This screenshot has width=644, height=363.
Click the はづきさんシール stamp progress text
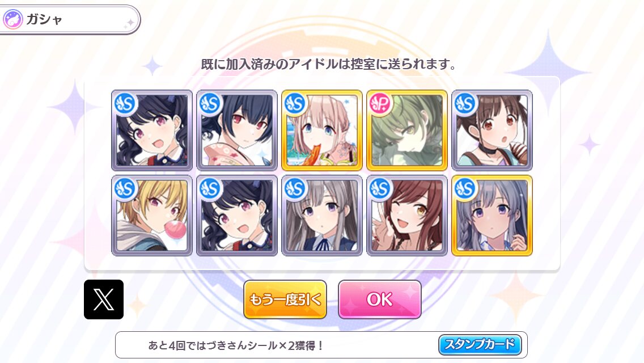coord(236,345)
